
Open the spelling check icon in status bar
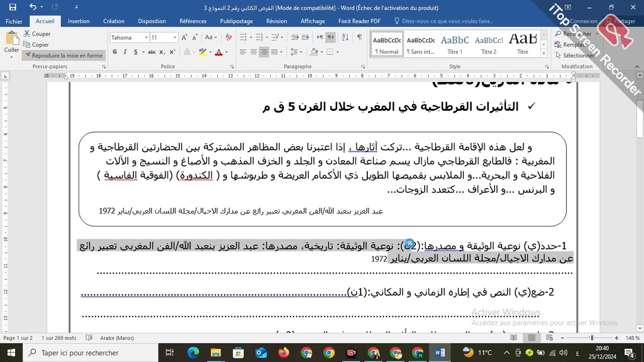click(89, 338)
